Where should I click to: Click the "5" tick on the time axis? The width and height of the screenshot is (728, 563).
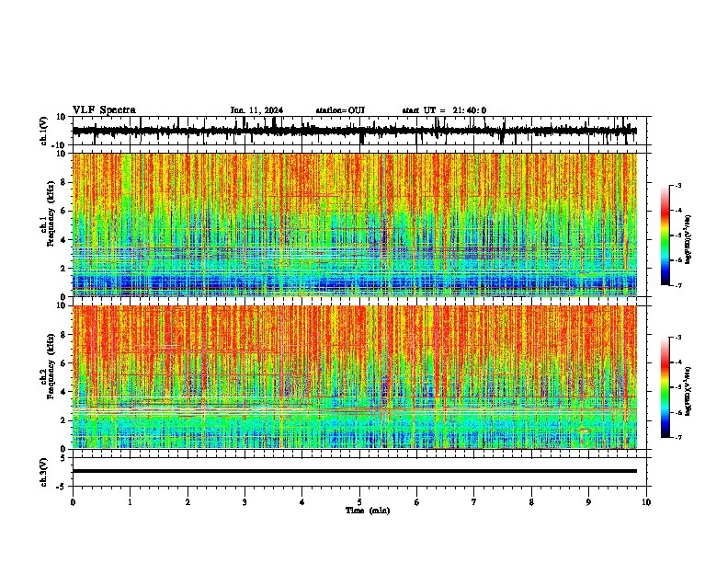[359, 502]
